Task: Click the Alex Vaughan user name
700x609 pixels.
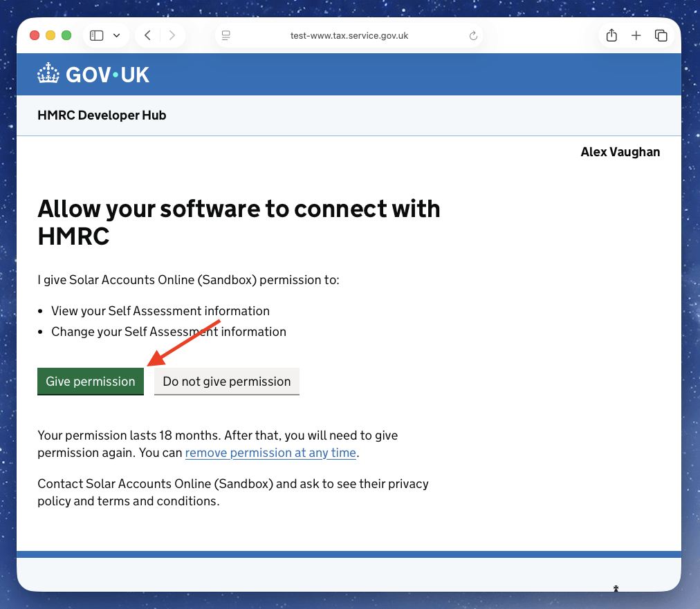Action: (x=620, y=152)
